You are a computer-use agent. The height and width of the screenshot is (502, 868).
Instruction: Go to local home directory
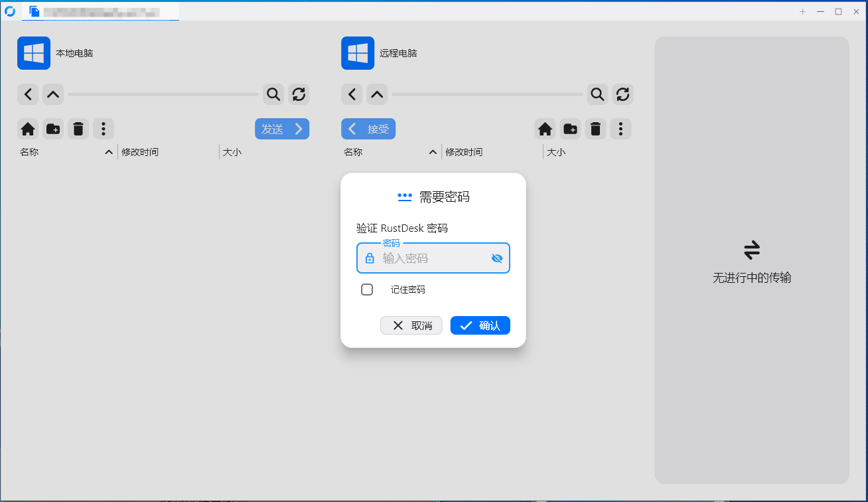pyautogui.click(x=28, y=129)
